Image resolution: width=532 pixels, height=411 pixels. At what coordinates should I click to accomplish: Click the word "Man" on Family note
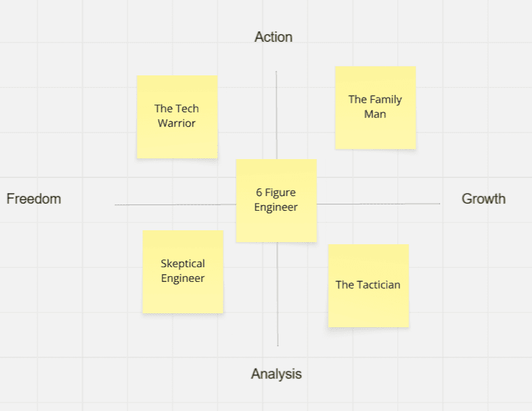(x=375, y=114)
